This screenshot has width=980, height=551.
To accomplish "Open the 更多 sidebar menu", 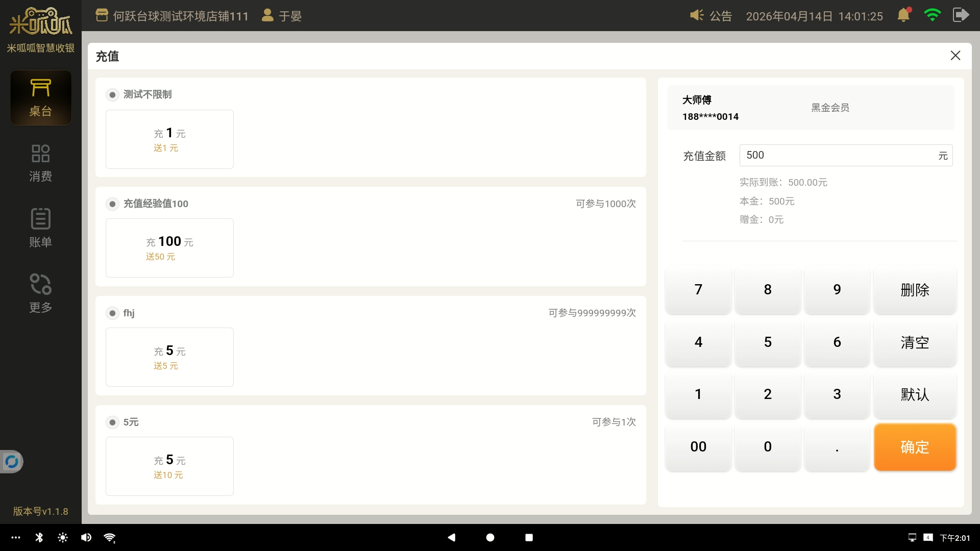I will click(x=40, y=294).
